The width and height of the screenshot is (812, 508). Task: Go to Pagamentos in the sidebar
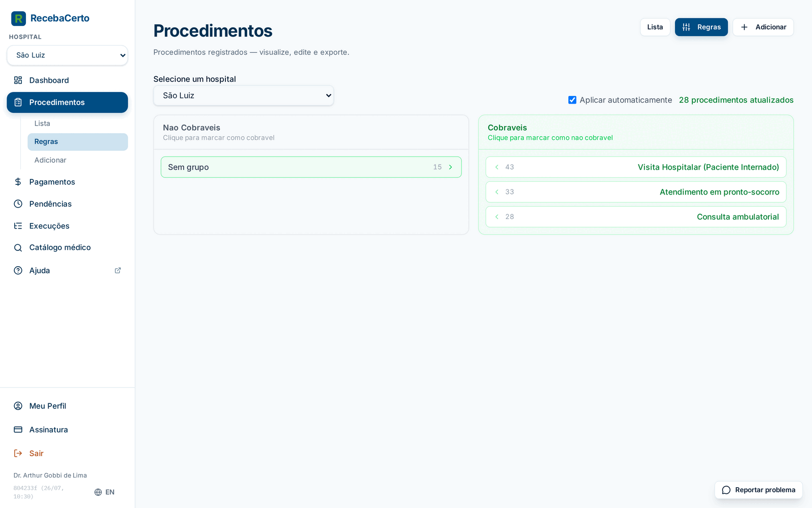pyautogui.click(x=67, y=182)
